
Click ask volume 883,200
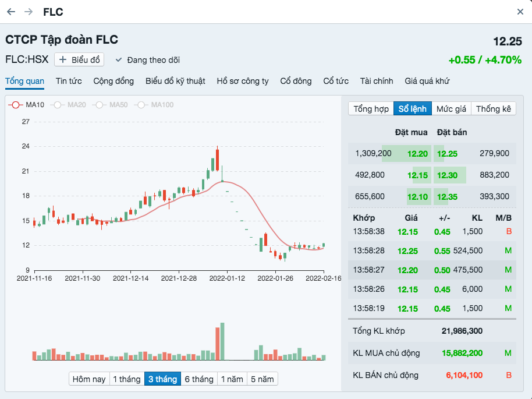click(494, 175)
